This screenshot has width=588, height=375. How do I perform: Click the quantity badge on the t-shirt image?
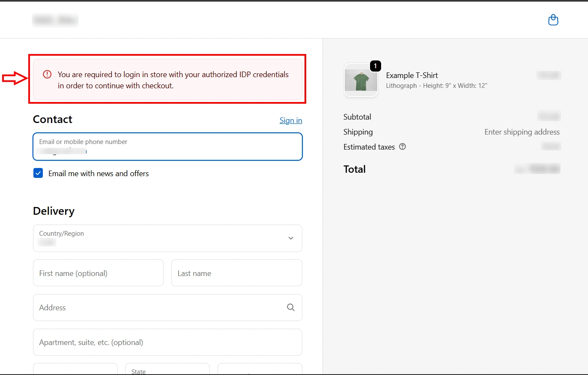coord(375,66)
